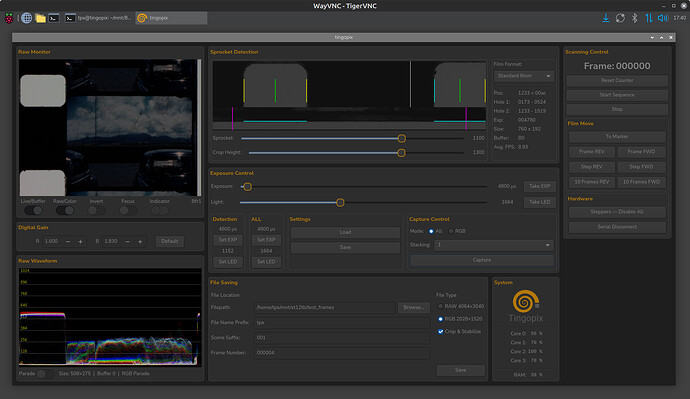Click Set EXP under ALL
This screenshot has height=399, width=690.
tap(266, 240)
